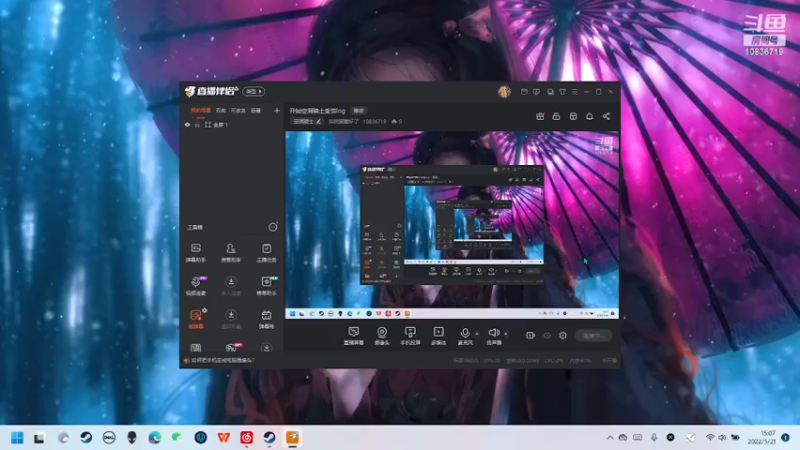Click the stream preview thumbnail area
800x450 pixels.
pos(452,225)
